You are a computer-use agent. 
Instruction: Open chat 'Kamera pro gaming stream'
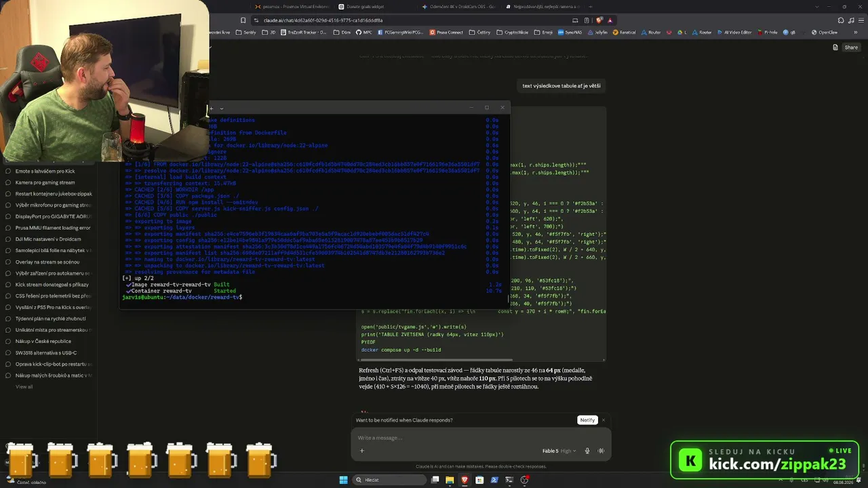pos(49,182)
